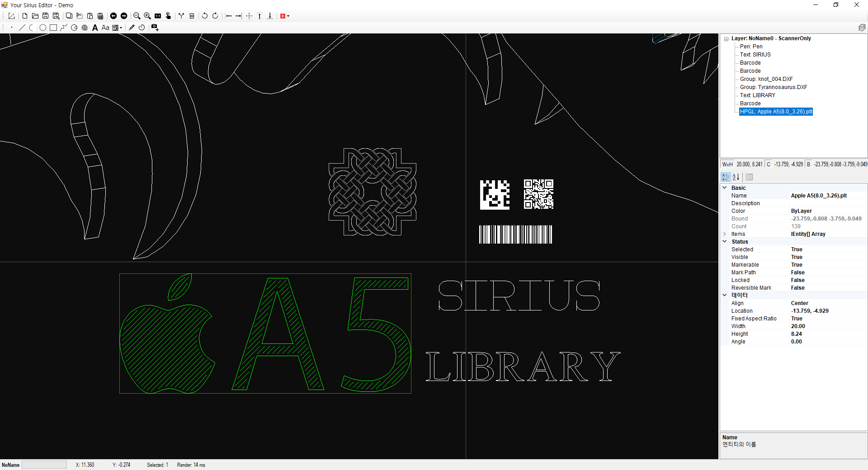
Task: Select the Text: SIRIUS tree item
Action: click(755, 55)
